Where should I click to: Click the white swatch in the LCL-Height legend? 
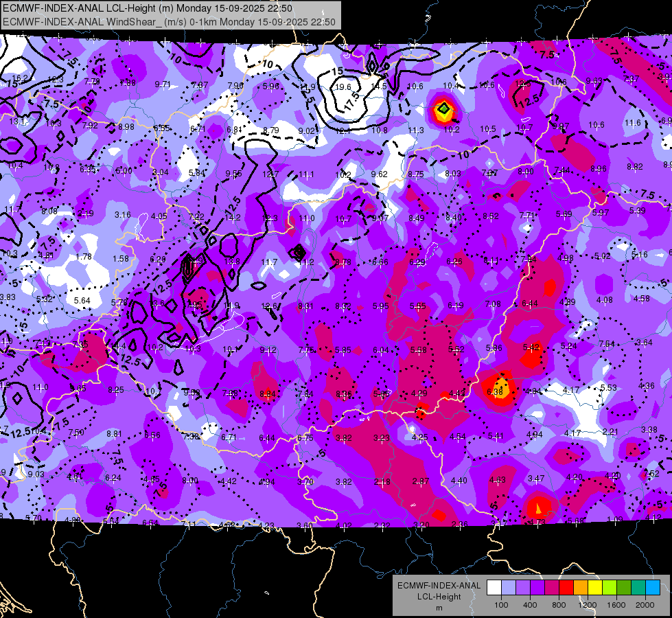[494, 588]
